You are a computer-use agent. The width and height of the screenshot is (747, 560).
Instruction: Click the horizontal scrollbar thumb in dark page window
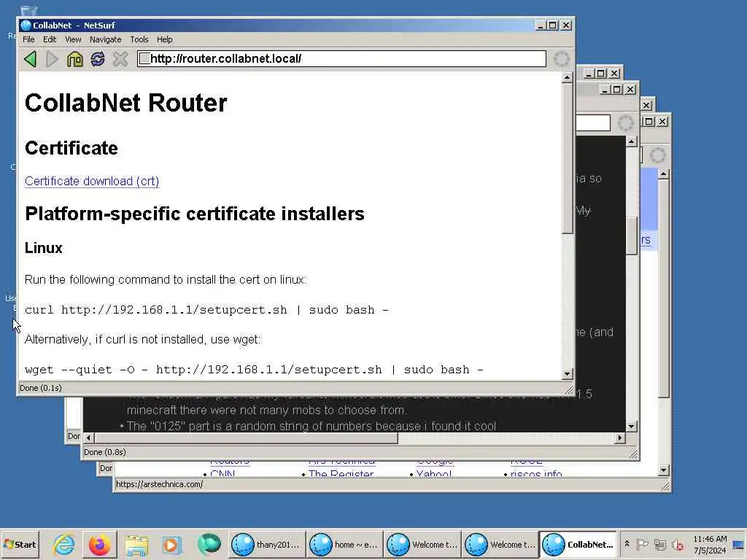tap(247, 437)
